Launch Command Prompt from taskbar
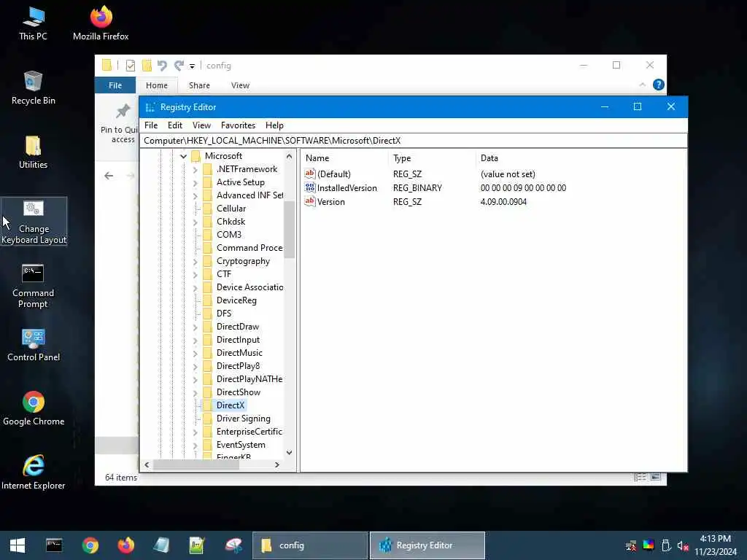This screenshot has width=747, height=560. point(54,545)
